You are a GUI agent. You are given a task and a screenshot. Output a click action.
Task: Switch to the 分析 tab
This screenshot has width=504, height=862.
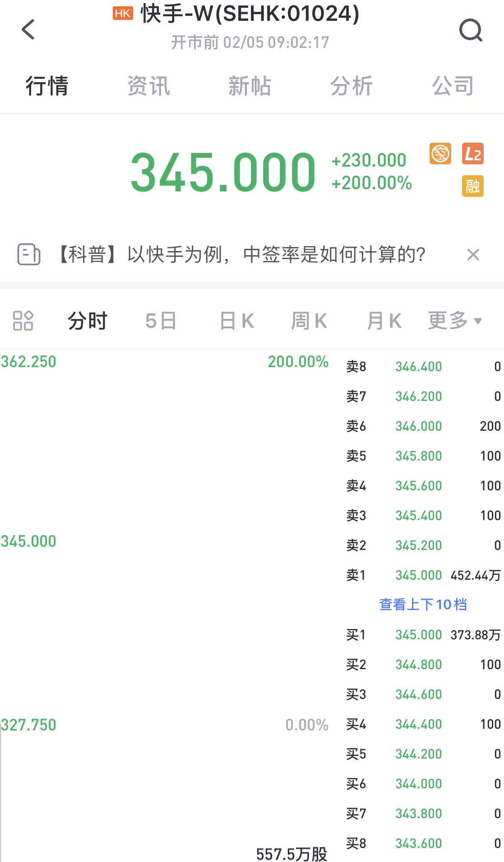point(351,86)
